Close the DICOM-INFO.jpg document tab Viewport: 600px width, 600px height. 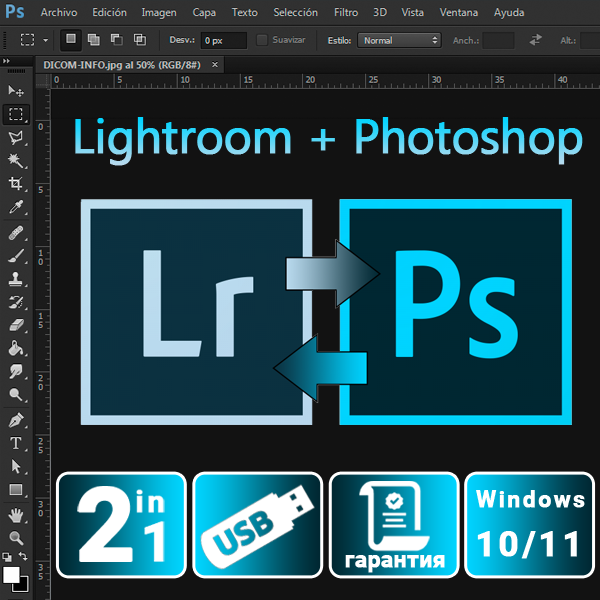click(215, 65)
